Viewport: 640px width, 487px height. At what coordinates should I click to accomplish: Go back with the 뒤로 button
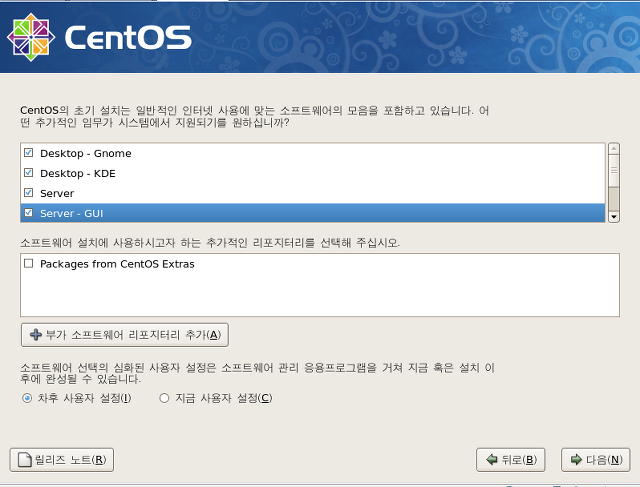pyautogui.click(x=511, y=460)
